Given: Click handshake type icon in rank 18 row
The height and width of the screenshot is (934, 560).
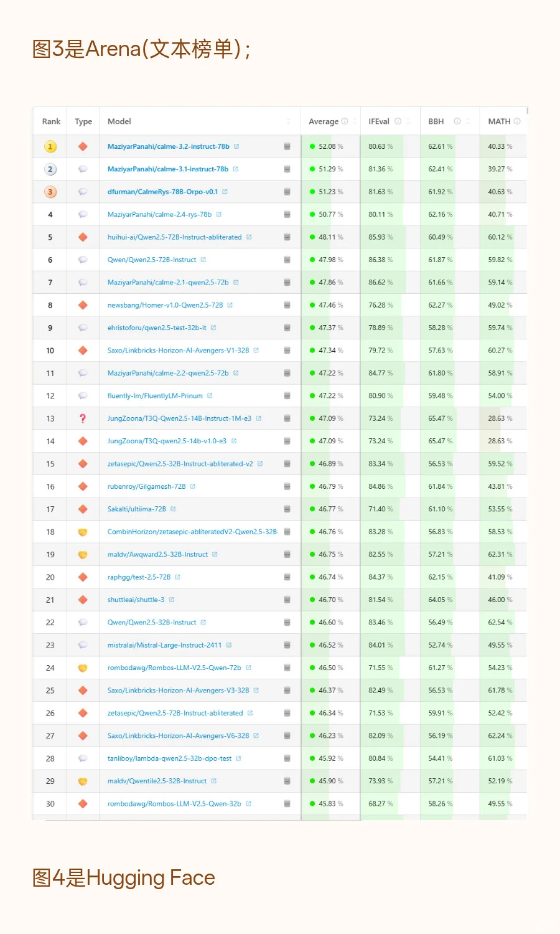Looking at the screenshot, I should (x=83, y=532).
